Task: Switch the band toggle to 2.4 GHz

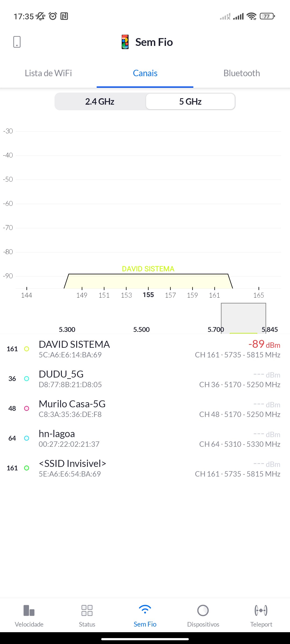Action: 100,101
